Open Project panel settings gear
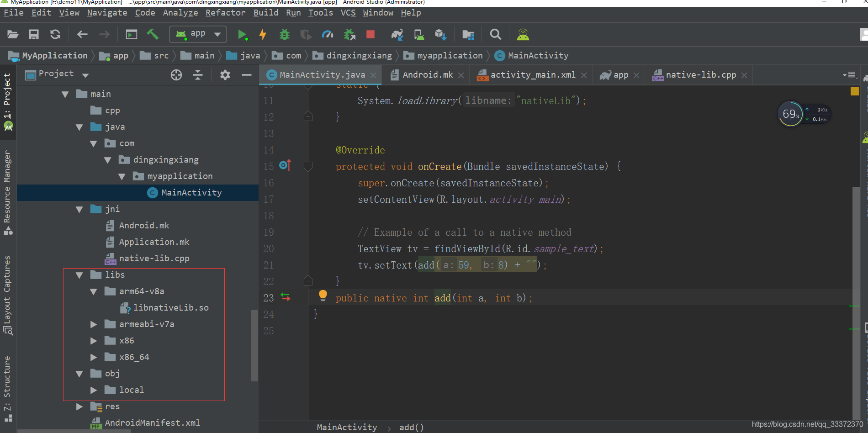 coord(225,75)
